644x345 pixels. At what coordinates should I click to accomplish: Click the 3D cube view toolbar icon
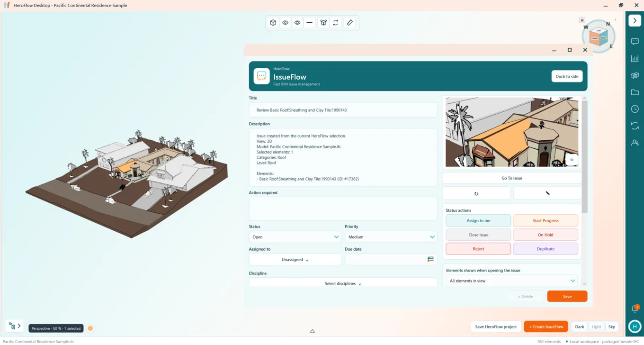273,23
